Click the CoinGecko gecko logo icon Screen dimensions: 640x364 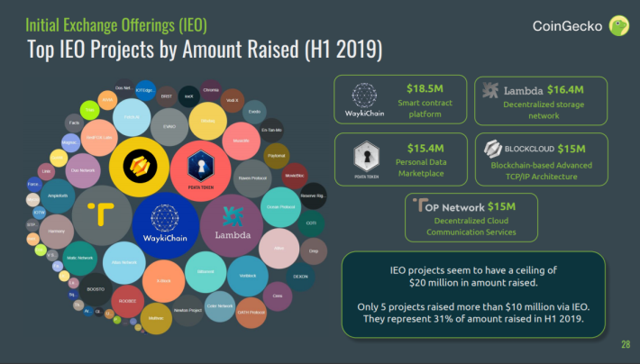click(619, 26)
